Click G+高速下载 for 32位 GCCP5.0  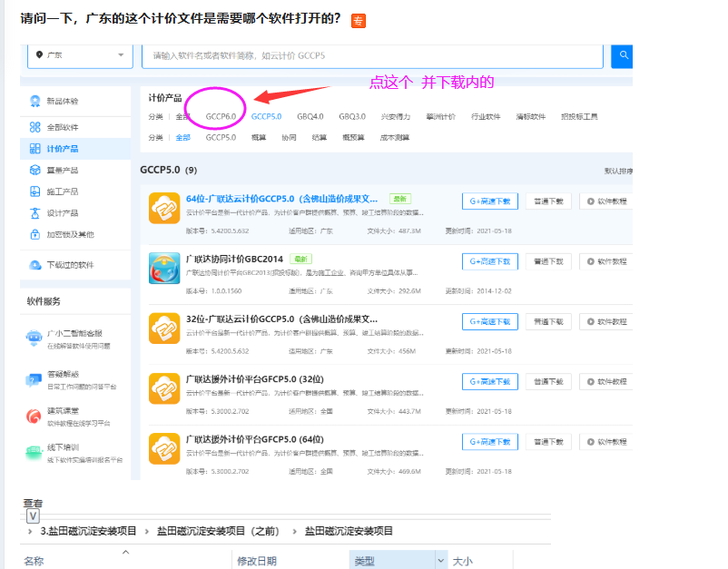click(490, 321)
